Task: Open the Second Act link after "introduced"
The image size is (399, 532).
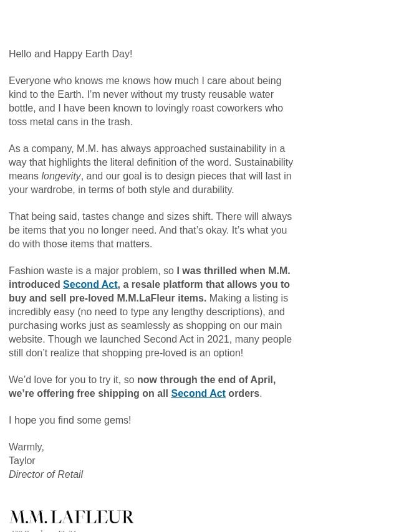Action: (90, 285)
